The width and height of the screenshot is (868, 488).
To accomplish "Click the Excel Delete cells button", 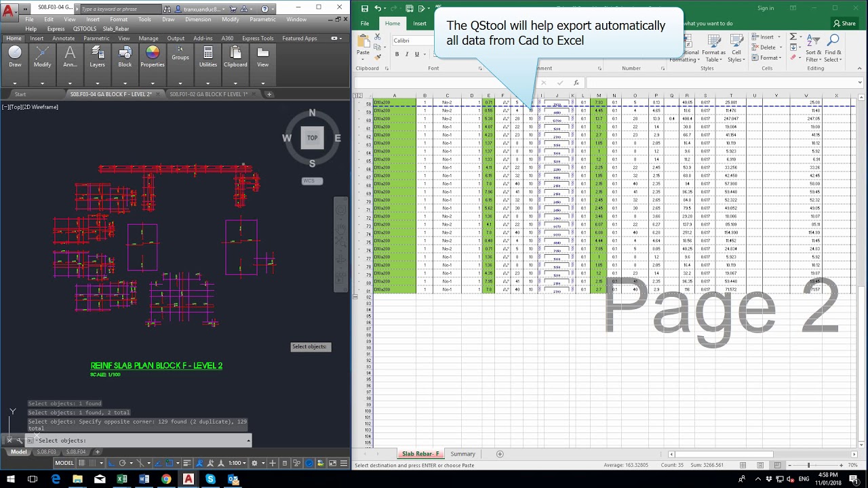I will click(x=767, y=47).
